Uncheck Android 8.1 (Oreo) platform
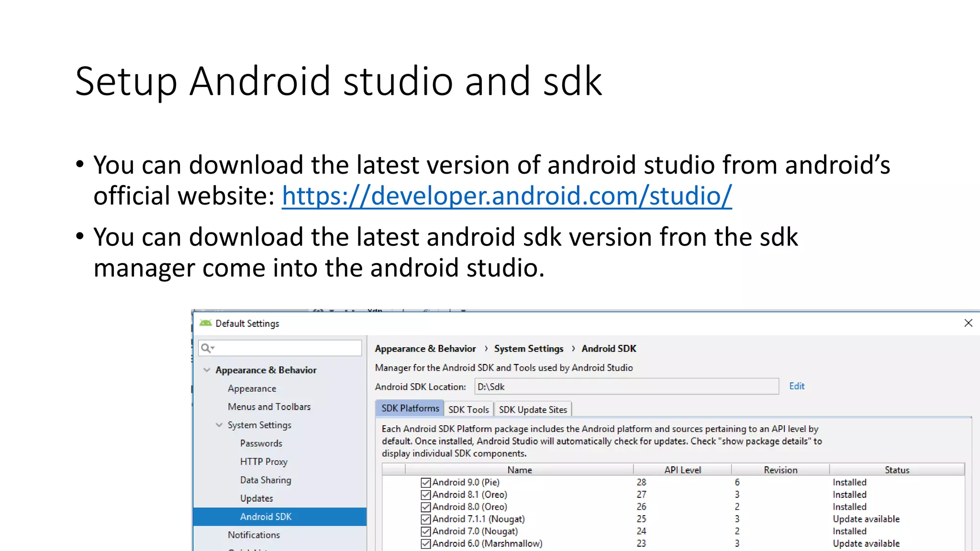This screenshot has height=551, width=980. tap(425, 495)
